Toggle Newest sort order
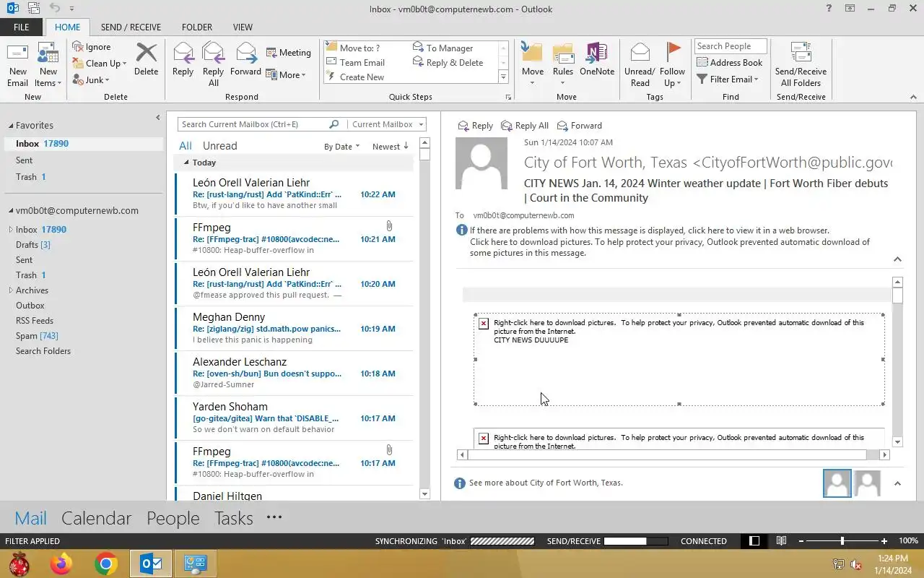Screen dimensions: 924x578 (391, 147)
